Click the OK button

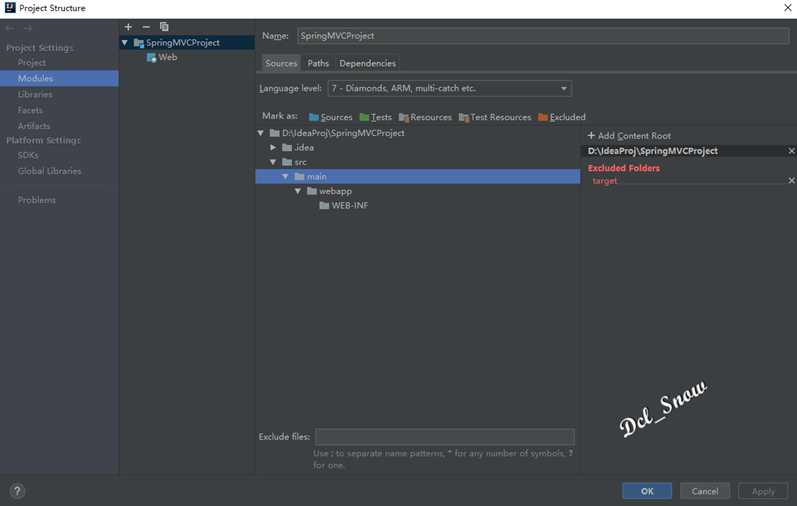[x=647, y=491]
